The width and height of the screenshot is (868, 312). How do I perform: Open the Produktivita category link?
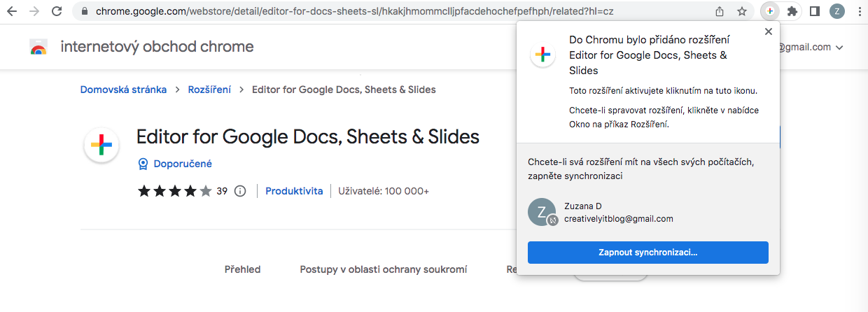click(x=294, y=191)
